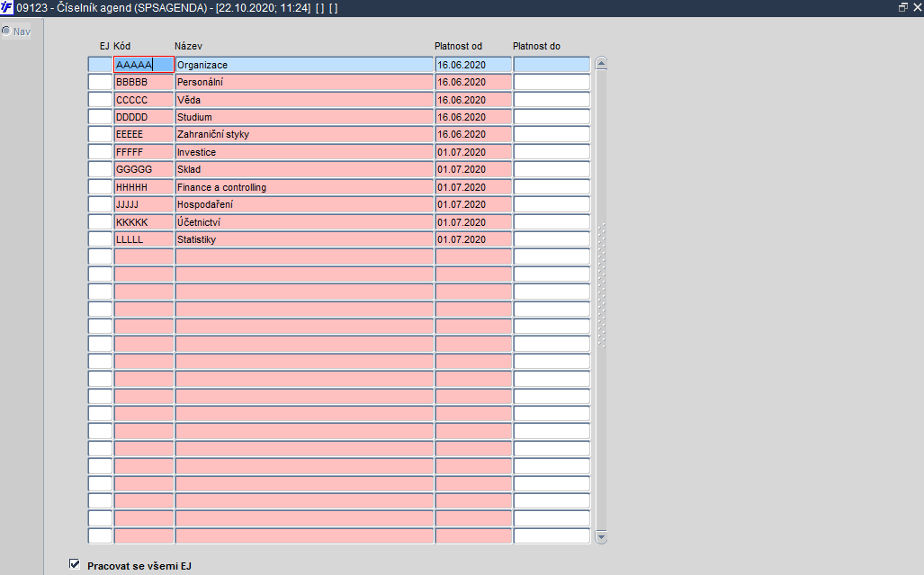
Task: Click the EJ field in BBBBB row
Action: tap(100, 82)
